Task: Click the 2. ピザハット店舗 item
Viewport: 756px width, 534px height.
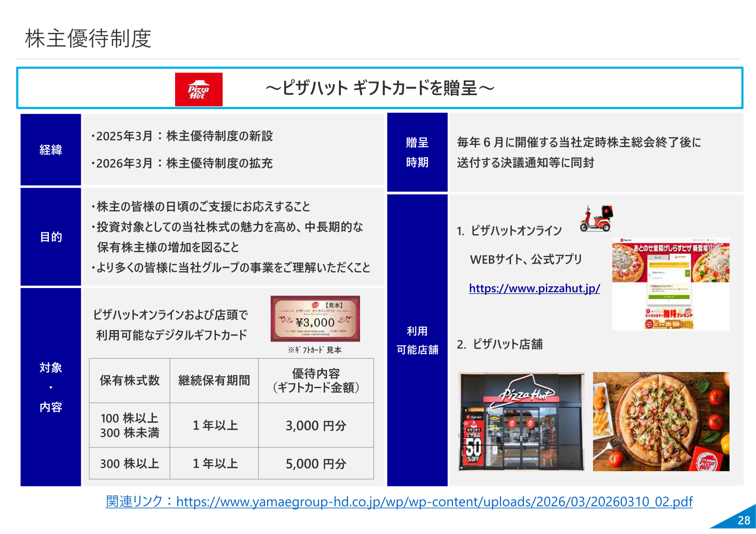Action: (x=500, y=344)
